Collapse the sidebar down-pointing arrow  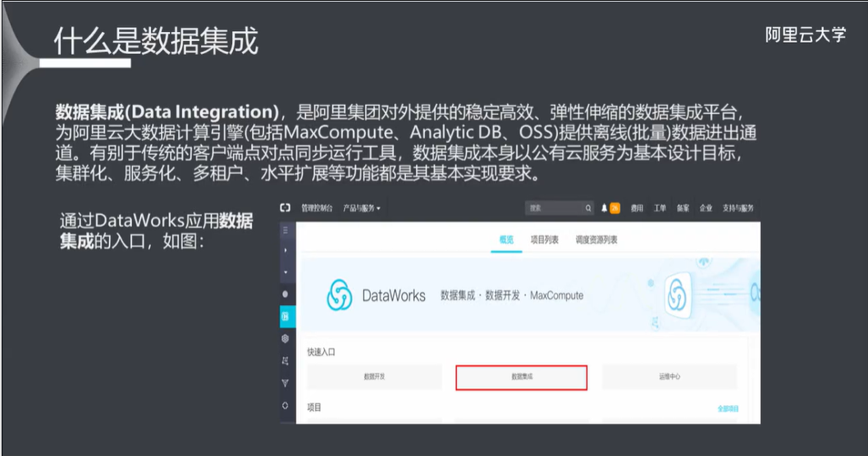pos(286,272)
